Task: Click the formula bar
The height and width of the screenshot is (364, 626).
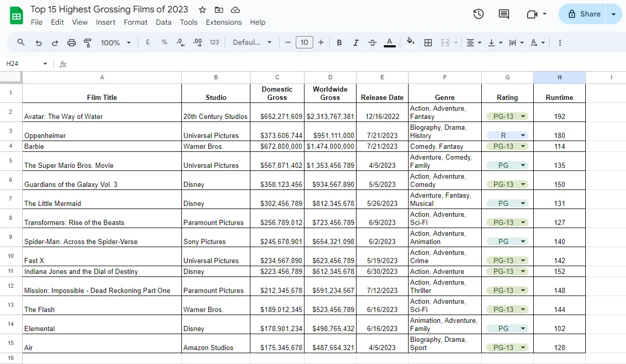Action: [x=345, y=64]
